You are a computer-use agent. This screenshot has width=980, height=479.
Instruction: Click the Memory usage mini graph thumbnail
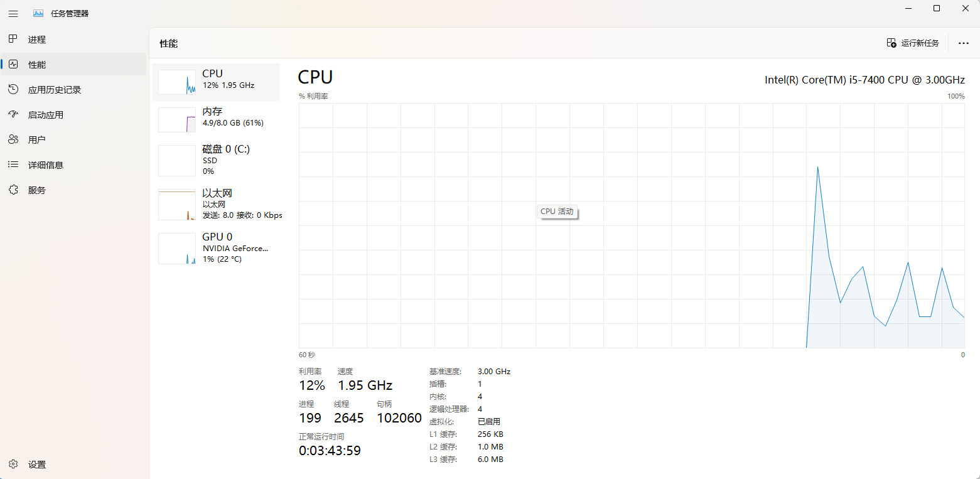(177, 120)
